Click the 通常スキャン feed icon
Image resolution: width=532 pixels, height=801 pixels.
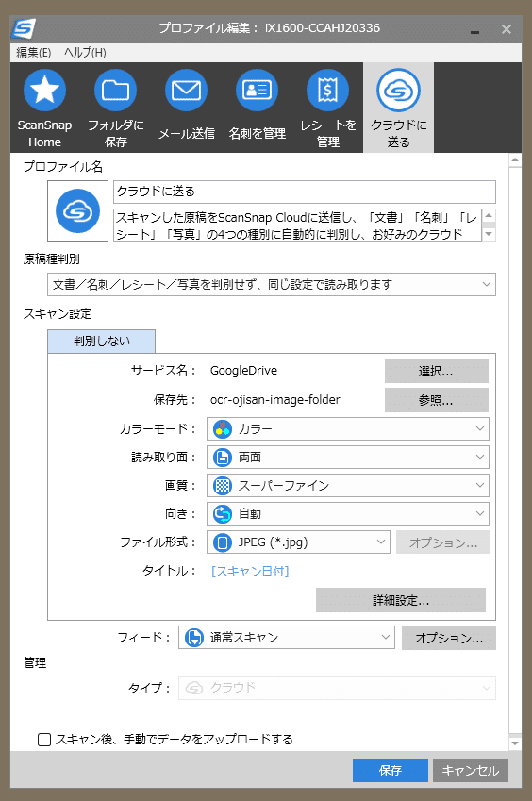pyautogui.click(x=194, y=638)
